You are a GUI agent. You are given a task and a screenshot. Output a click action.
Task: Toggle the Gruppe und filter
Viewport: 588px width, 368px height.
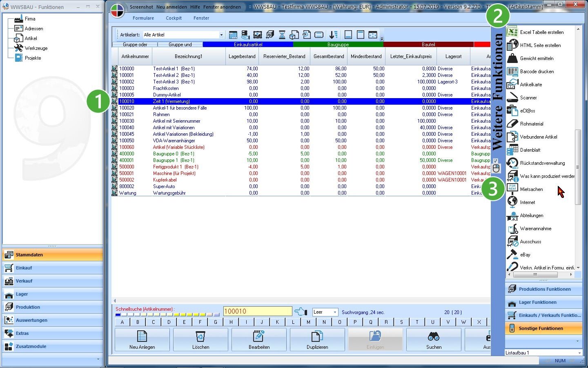(180, 45)
